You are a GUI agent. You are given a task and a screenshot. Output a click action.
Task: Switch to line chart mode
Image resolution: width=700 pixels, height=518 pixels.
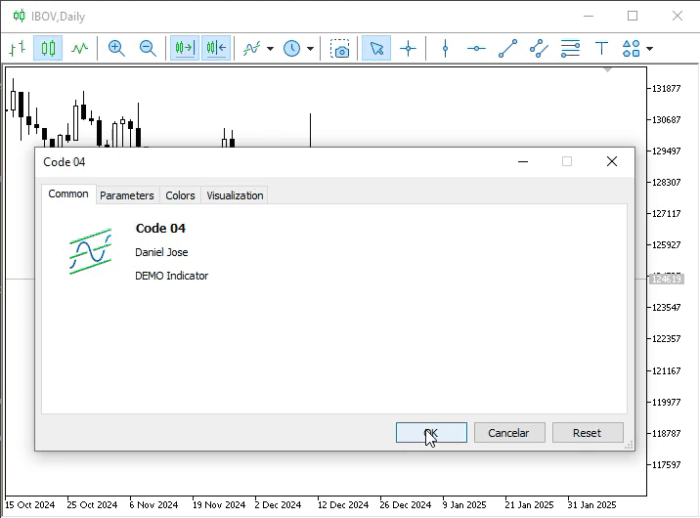point(79,48)
